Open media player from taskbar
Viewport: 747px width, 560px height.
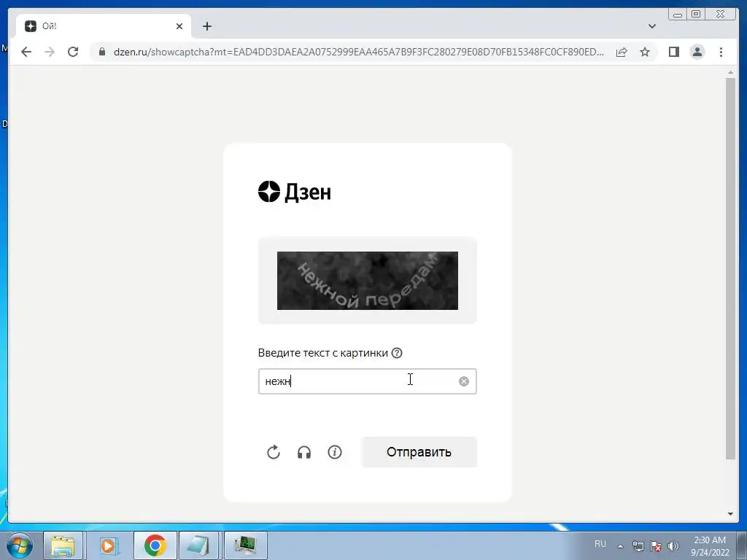[x=109, y=545]
